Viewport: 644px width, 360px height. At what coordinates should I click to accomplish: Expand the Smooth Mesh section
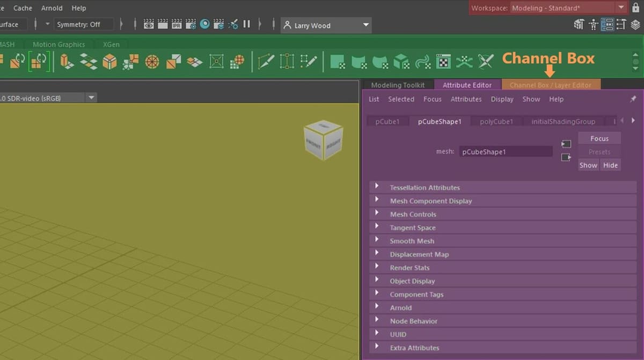[503, 241]
